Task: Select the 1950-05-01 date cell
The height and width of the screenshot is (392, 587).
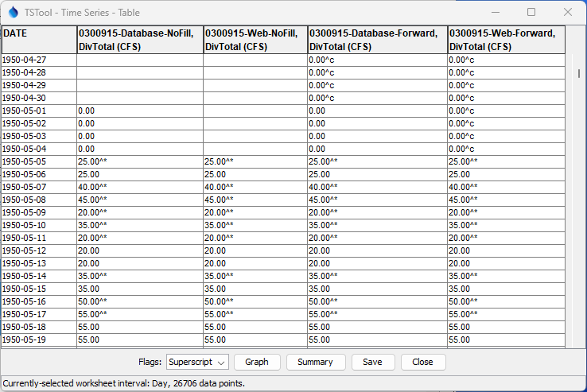Action: (39, 111)
